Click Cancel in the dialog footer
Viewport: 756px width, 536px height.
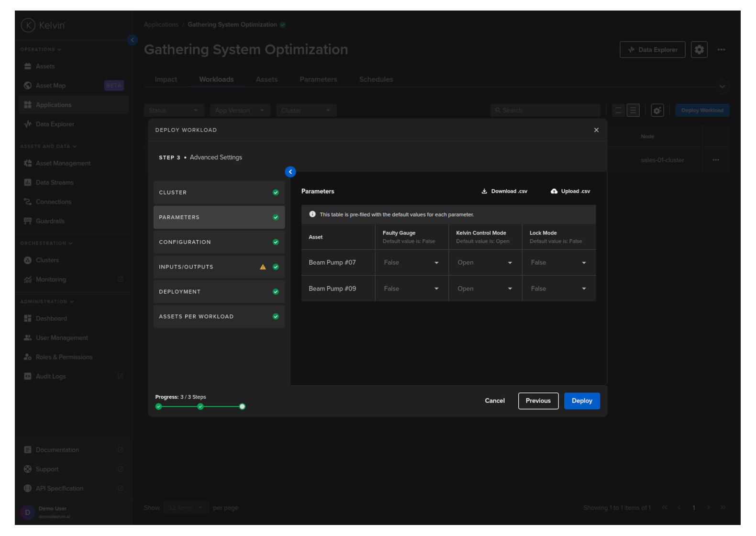494,401
